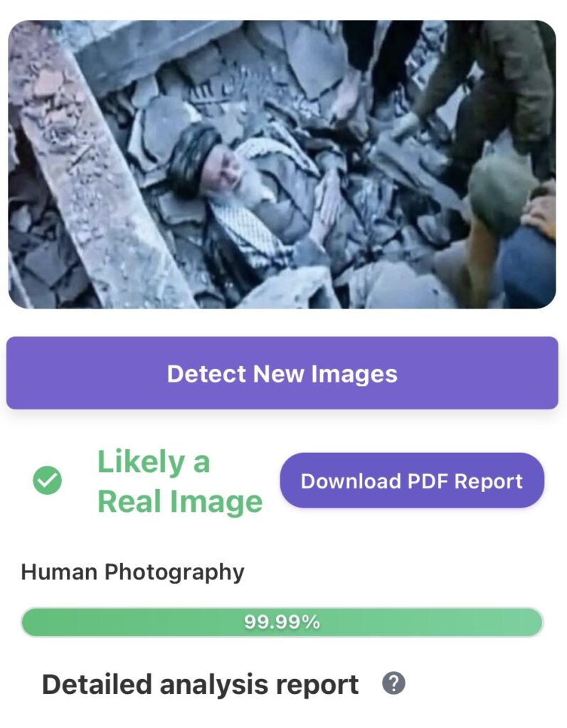Screen dimensions: 567x728
Task: Tap the 99.99% percentage text
Action: (x=282, y=622)
